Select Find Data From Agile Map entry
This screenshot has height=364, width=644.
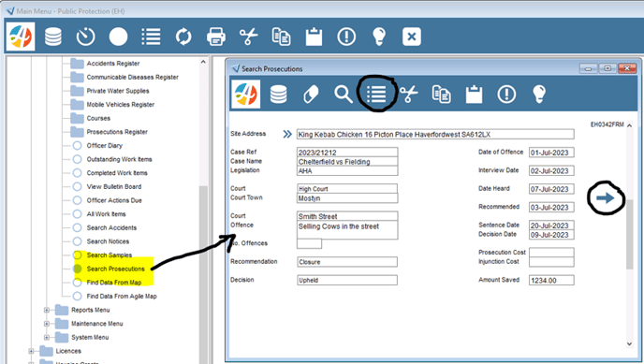point(122,296)
